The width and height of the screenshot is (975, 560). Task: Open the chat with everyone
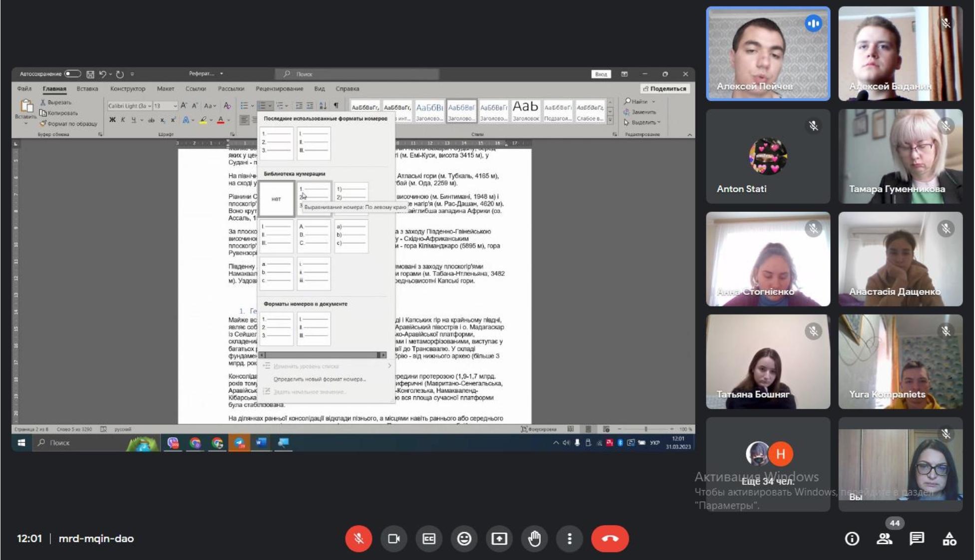pyautogui.click(x=917, y=539)
